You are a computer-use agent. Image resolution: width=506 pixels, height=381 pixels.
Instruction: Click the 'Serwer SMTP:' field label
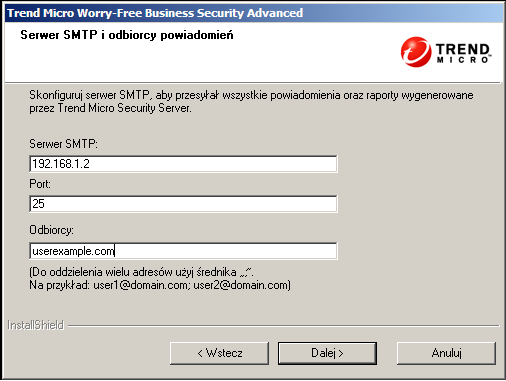[63, 144]
